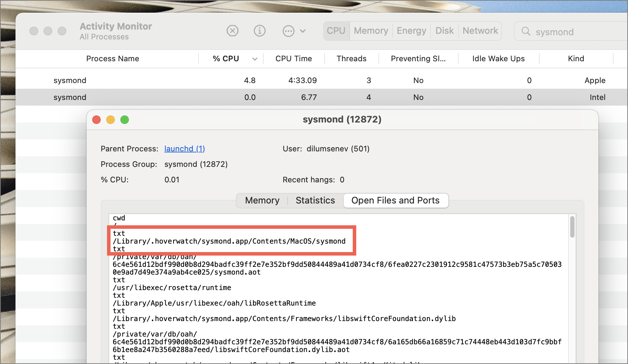
Task: Select the Open Files and Ports tab
Action: [x=395, y=200]
